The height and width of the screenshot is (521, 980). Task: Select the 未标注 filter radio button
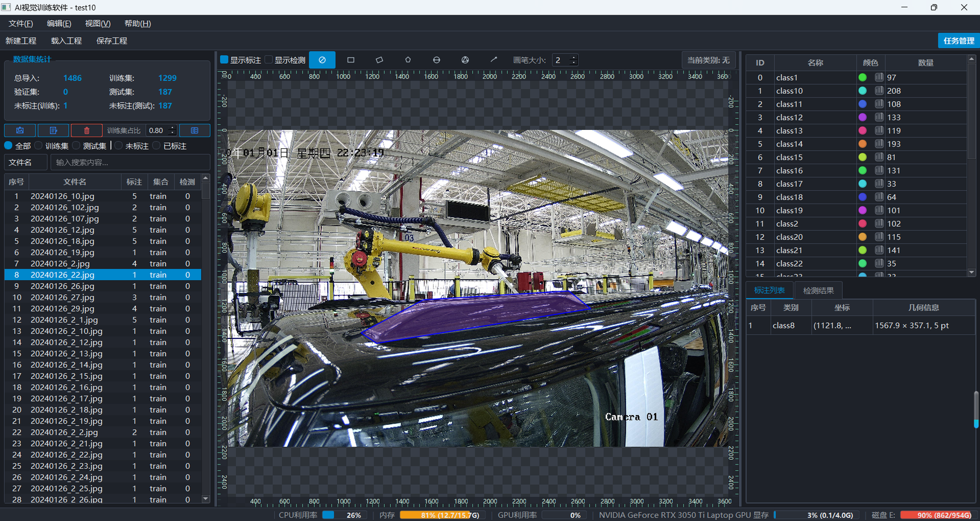coord(119,146)
